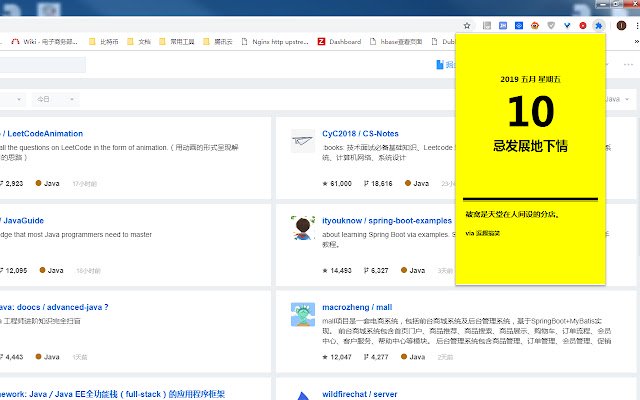Show hidden bookmarks with the double chevron

(636, 42)
